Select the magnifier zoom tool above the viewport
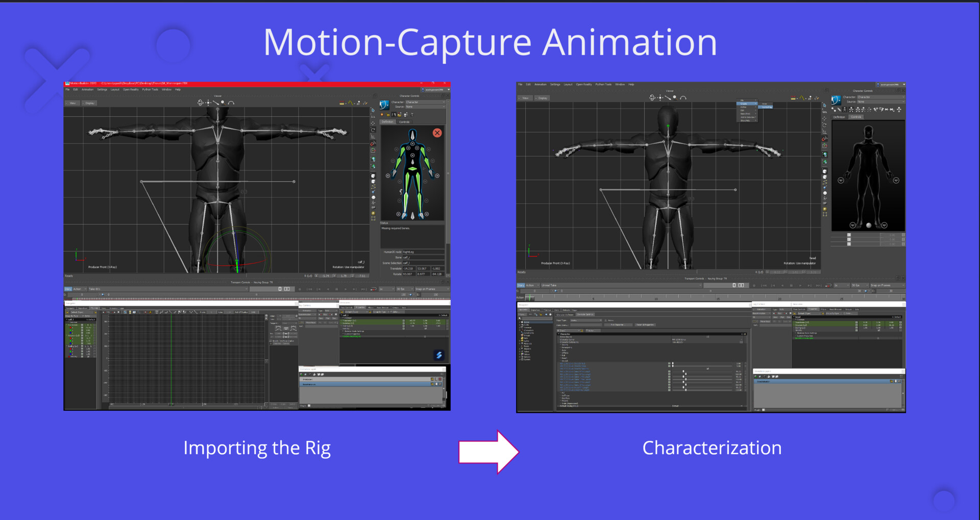This screenshot has width=980, height=520. pos(223,103)
